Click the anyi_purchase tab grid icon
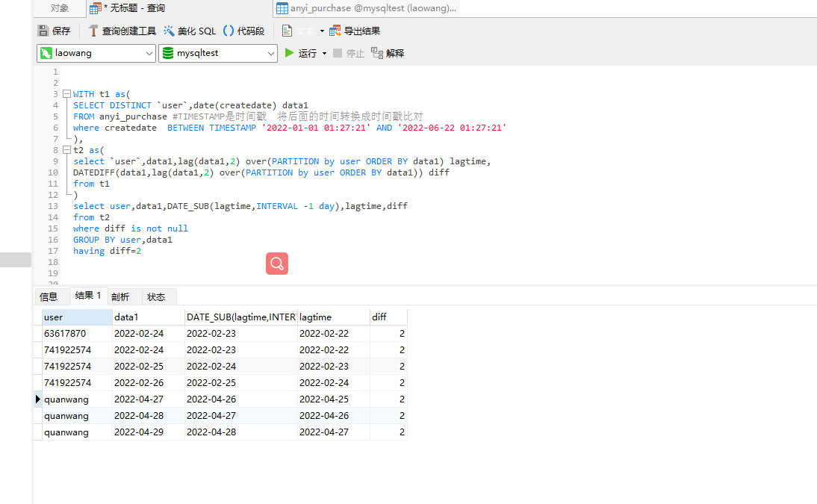 tap(282, 8)
